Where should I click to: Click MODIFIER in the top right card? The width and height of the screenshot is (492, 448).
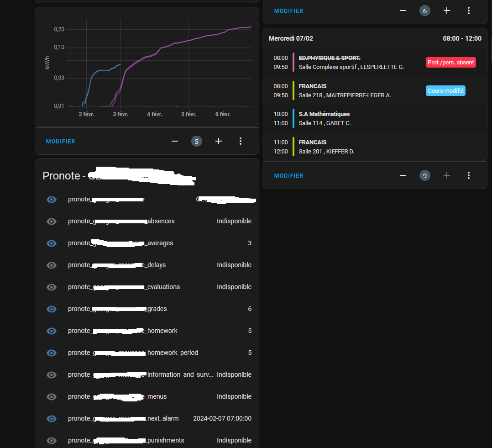pos(288,11)
